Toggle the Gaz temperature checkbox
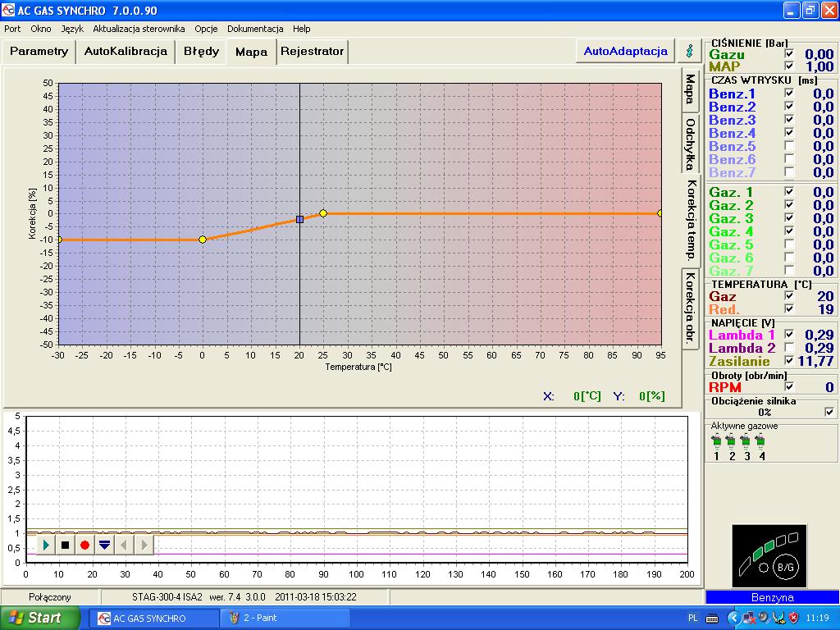840x630 pixels. [x=788, y=295]
